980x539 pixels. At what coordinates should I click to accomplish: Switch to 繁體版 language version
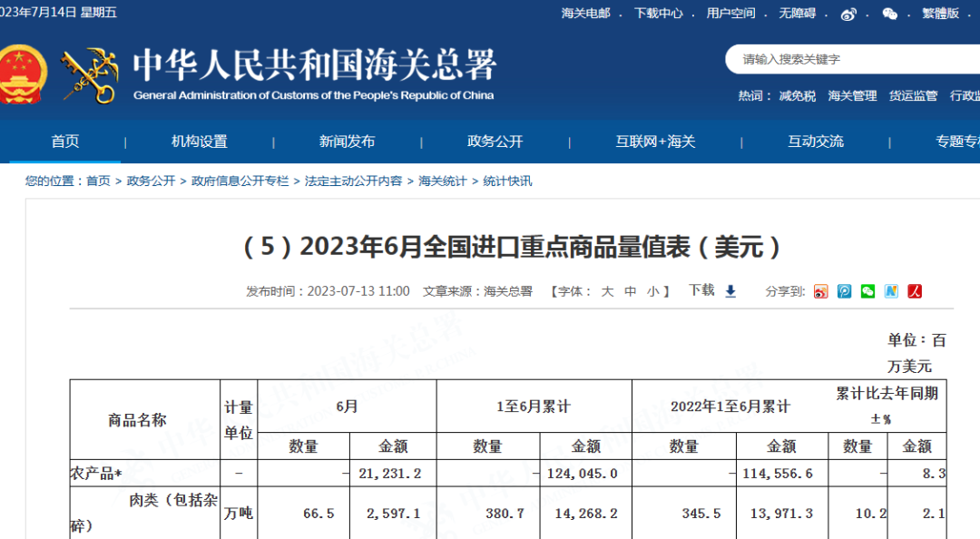click(940, 14)
